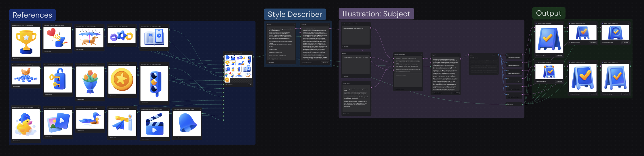This screenshot has height=156, width=644.
Task: Open the blue bell reference image
Action: pyautogui.click(x=187, y=123)
